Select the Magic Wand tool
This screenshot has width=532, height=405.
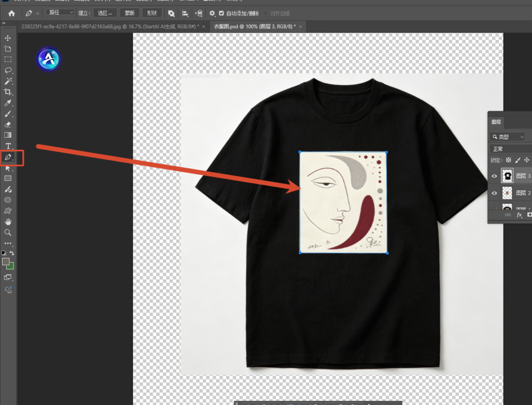point(8,81)
